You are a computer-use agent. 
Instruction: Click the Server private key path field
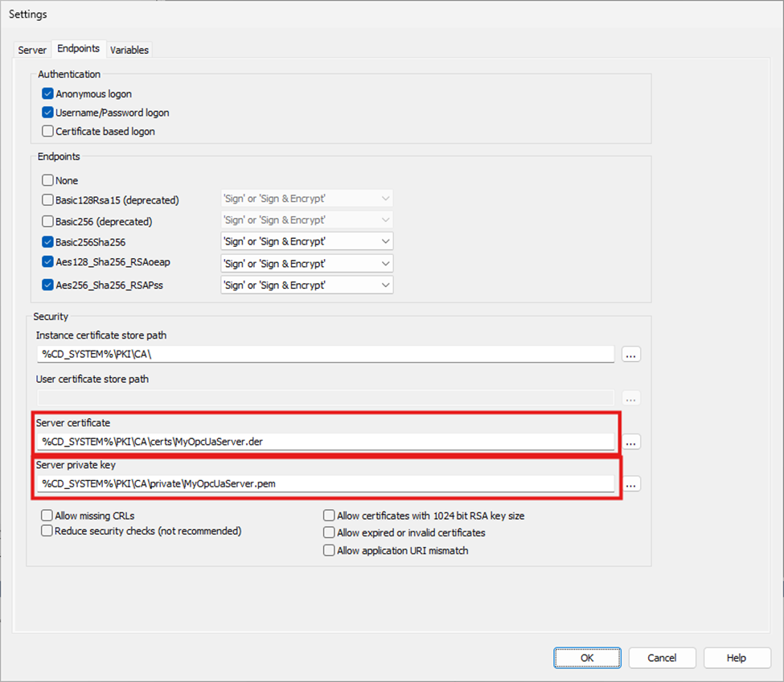click(x=326, y=483)
